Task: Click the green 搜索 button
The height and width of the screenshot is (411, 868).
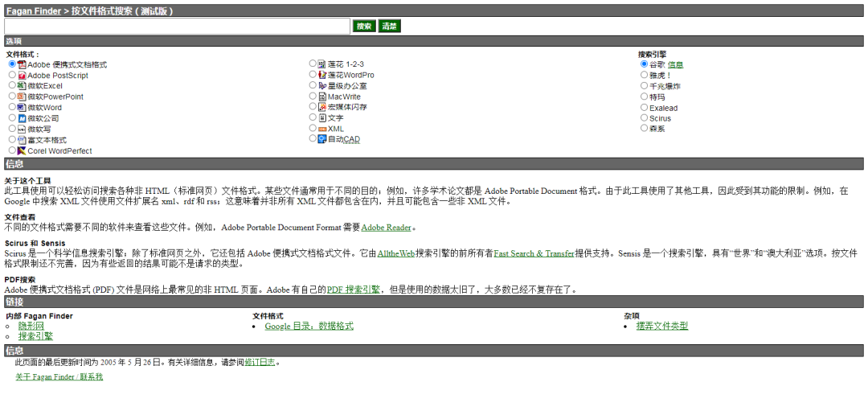Action: [x=364, y=26]
